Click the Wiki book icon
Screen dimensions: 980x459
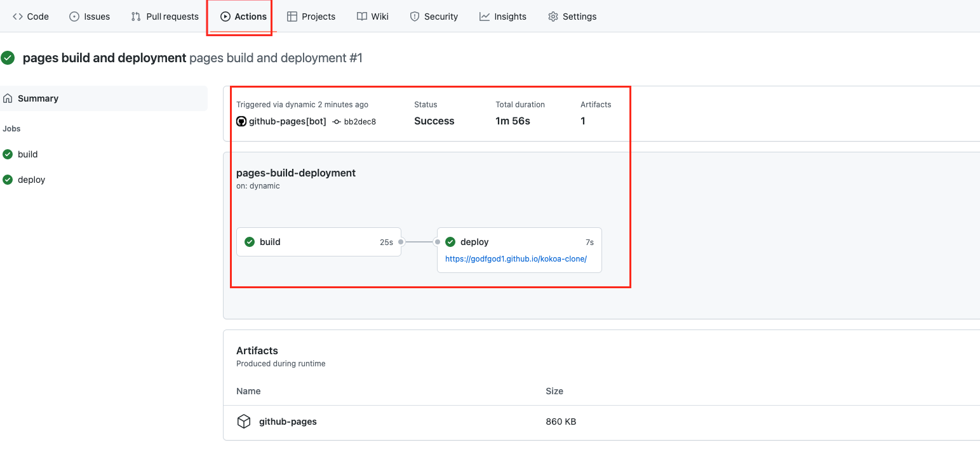361,17
